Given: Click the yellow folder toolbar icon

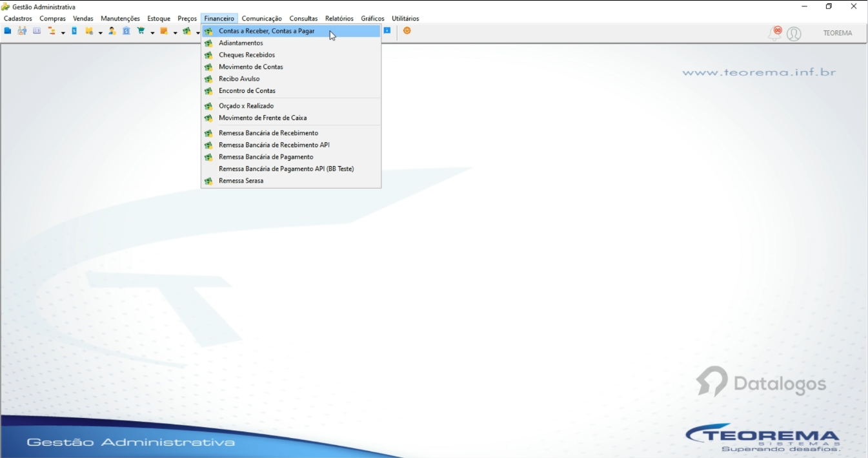Looking at the screenshot, I should pos(89,31).
